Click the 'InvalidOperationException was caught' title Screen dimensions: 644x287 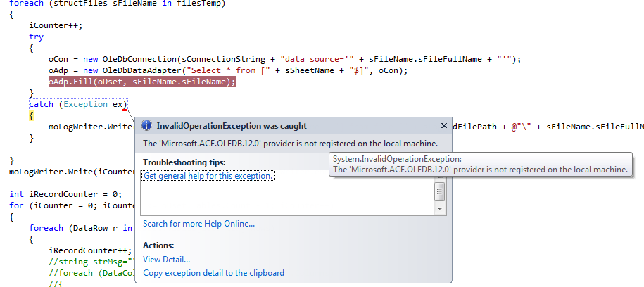coord(232,126)
